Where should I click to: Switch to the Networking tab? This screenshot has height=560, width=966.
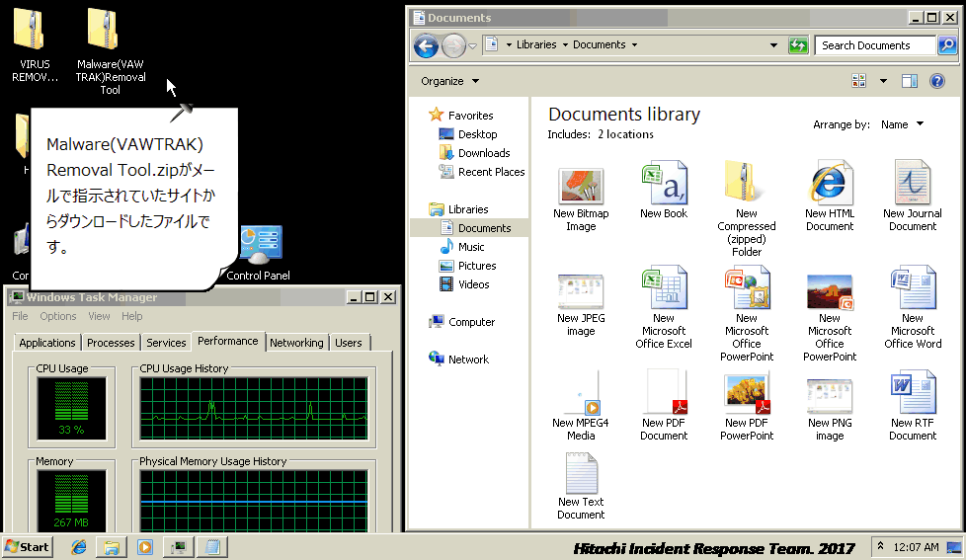coord(296,343)
